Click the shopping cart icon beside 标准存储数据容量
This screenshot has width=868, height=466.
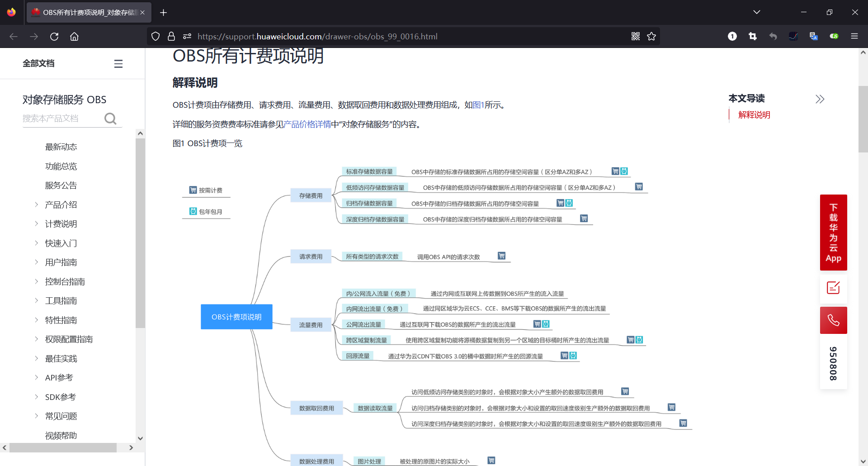(x=615, y=171)
